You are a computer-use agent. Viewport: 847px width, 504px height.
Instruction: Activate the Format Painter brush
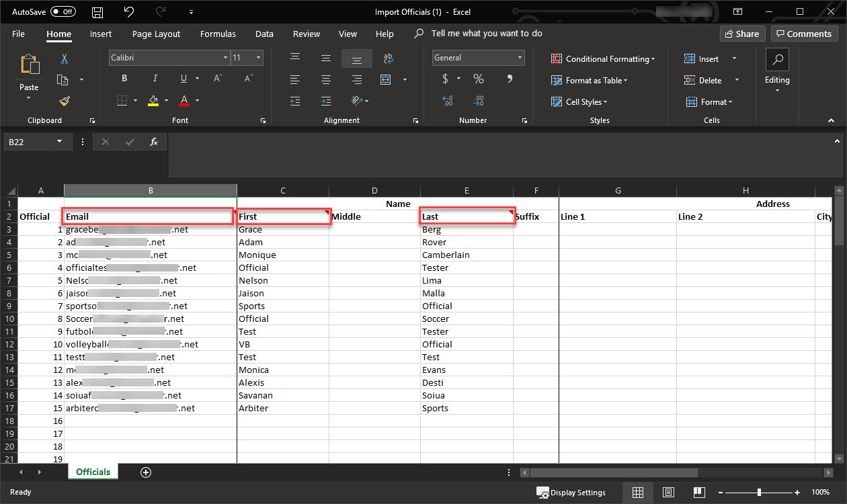tap(65, 101)
